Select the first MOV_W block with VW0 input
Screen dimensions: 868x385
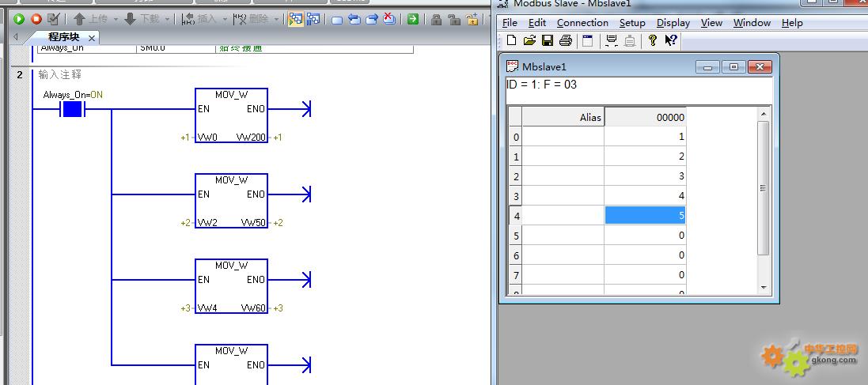pyautogui.click(x=231, y=115)
